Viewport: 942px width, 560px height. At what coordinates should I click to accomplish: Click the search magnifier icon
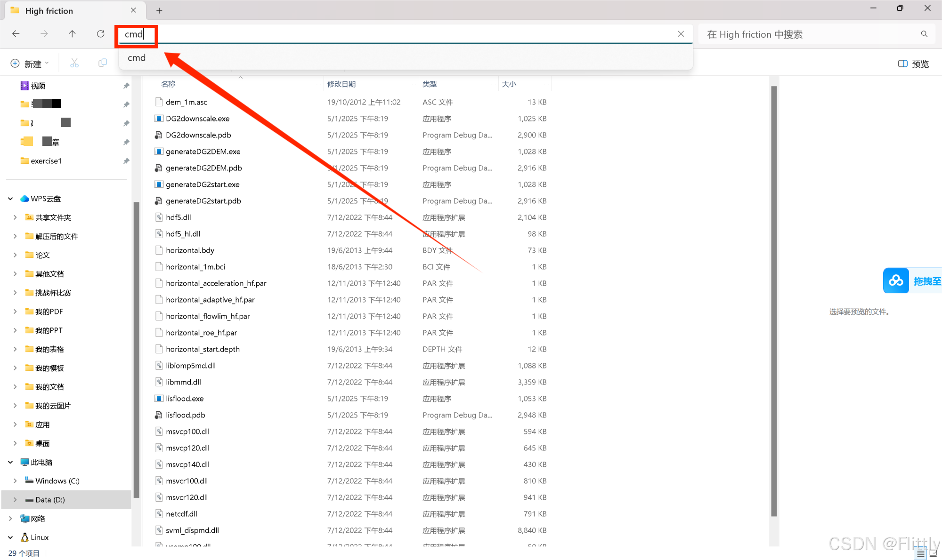tap(924, 34)
